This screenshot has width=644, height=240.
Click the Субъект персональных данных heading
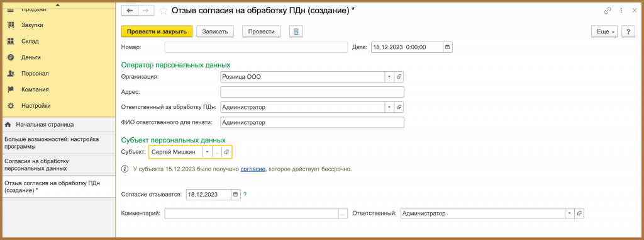(x=174, y=140)
